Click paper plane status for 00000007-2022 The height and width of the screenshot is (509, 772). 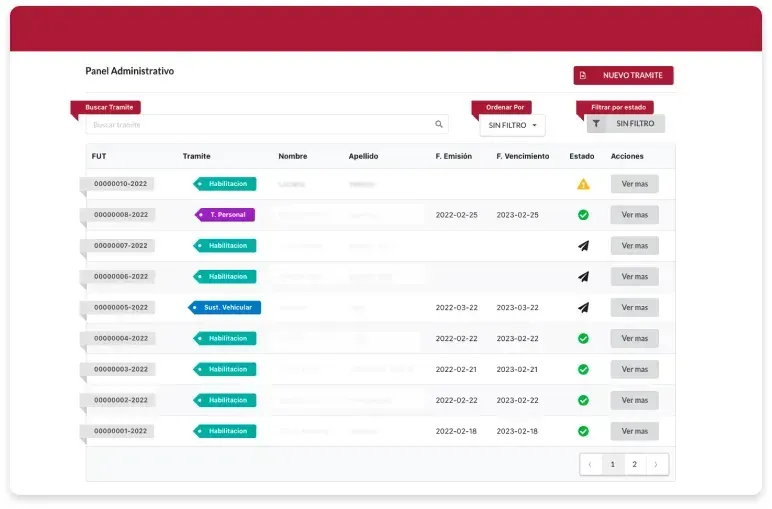[x=583, y=246]
